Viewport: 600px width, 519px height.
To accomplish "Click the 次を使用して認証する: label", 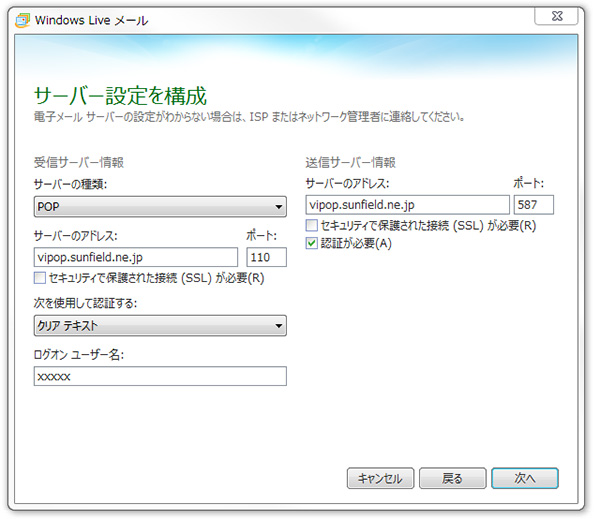I will point(85,303).
